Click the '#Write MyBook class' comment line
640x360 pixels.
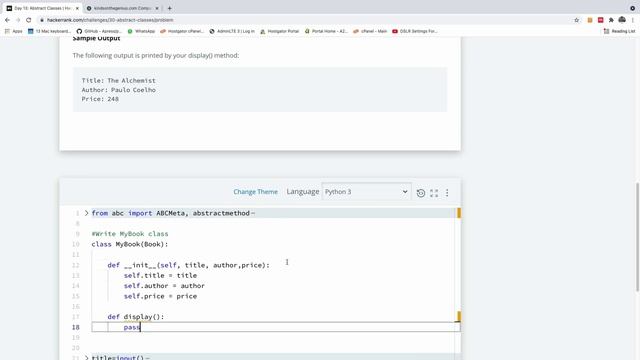pyautogui.click(x=130, y=234)
